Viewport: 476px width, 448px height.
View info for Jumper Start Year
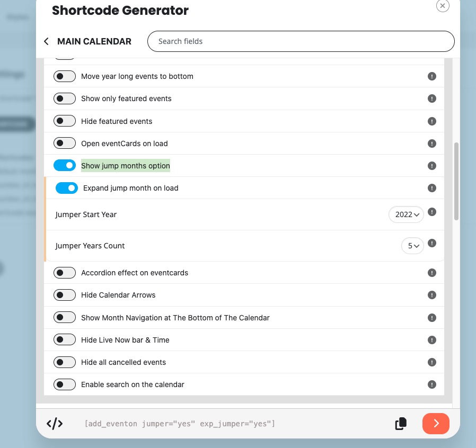click(431, 212)
